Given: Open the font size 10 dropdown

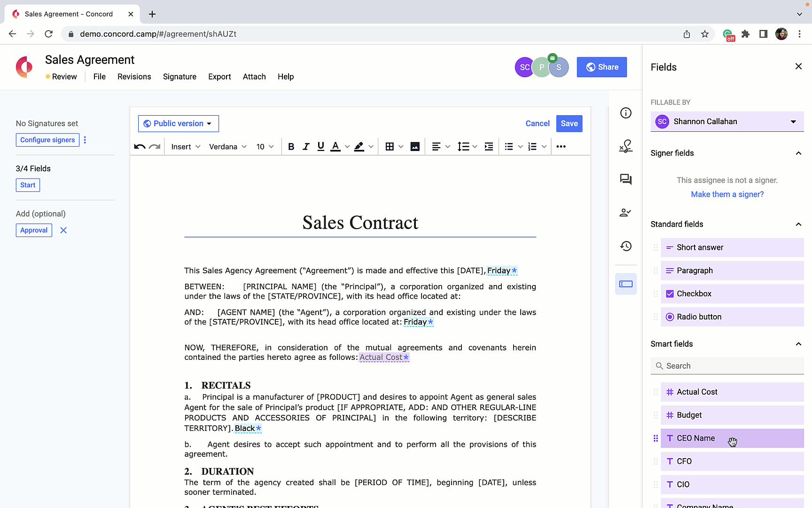Looking at the screenshot, I should pos(265,147).
